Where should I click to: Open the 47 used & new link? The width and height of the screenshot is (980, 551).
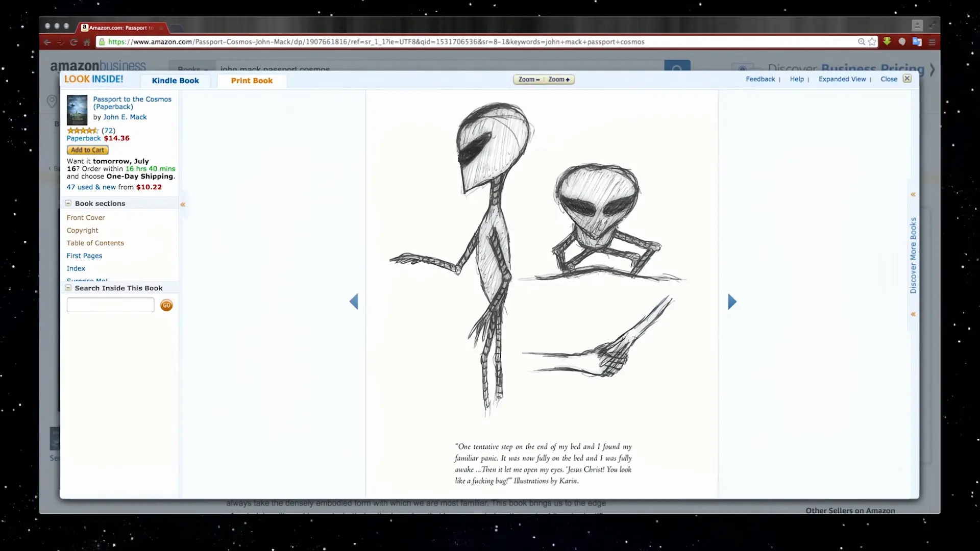coord(91,187)
